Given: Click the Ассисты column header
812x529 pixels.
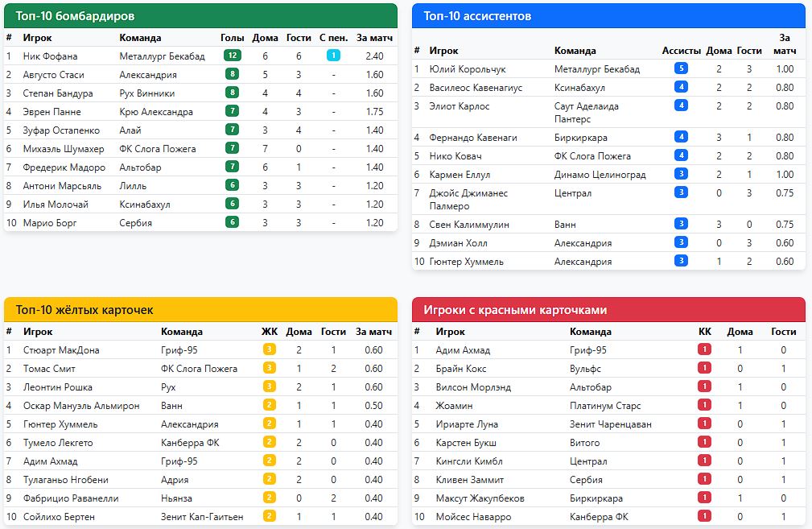Looking at the screenshot, I should 681,50.
